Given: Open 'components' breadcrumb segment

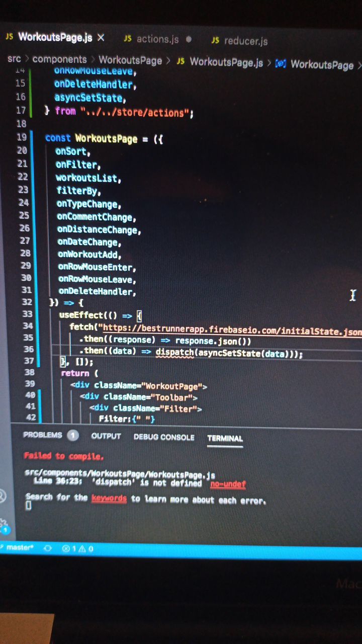Looking at the screenshot, I should [x=59, y=59].
